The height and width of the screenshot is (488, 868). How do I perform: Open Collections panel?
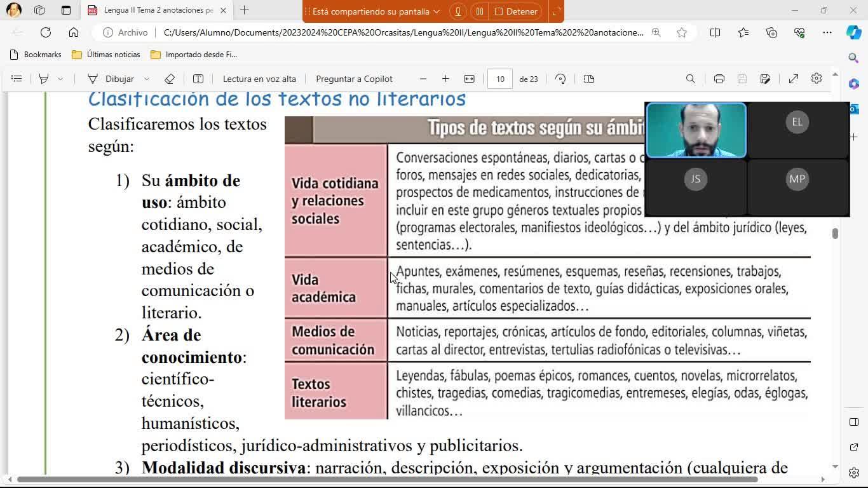click(771, 32)
